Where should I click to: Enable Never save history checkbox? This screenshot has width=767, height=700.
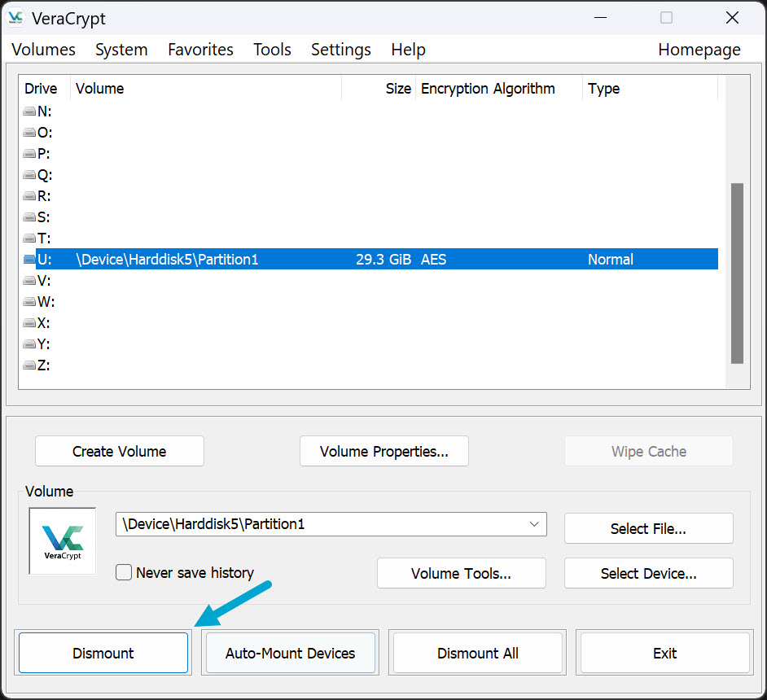click(x=124, y=573)
